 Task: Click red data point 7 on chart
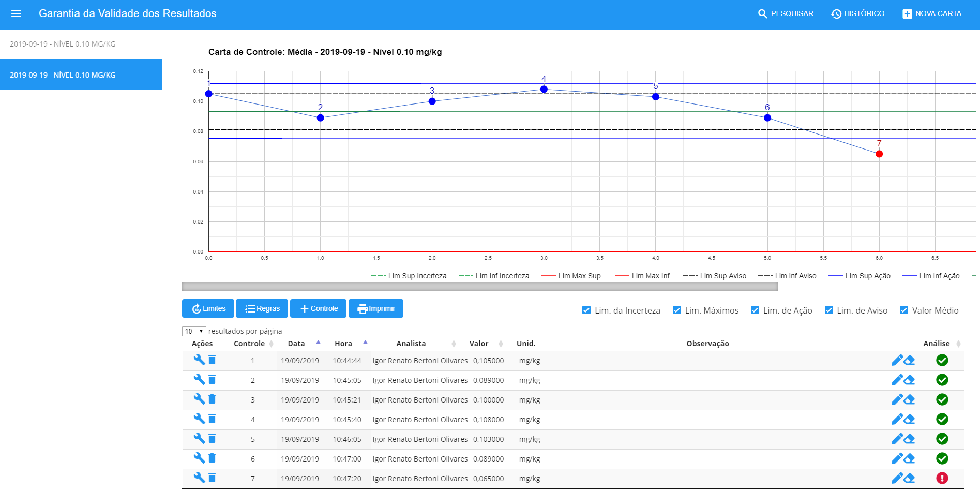click(x=879, y=154)
